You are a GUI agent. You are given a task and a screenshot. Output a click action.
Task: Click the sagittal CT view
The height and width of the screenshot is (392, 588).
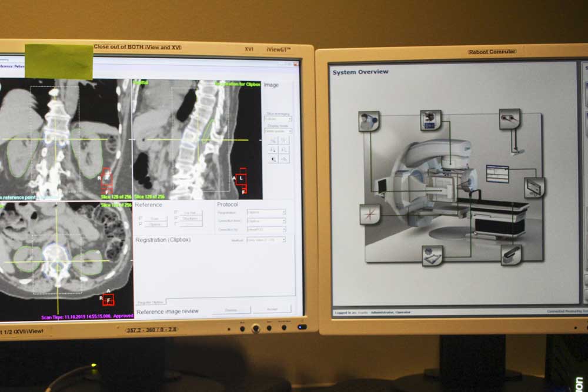click(198, 139)
